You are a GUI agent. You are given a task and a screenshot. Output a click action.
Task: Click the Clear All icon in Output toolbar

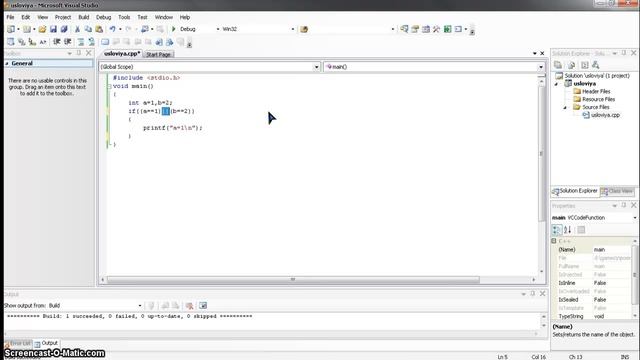point(189,305)
